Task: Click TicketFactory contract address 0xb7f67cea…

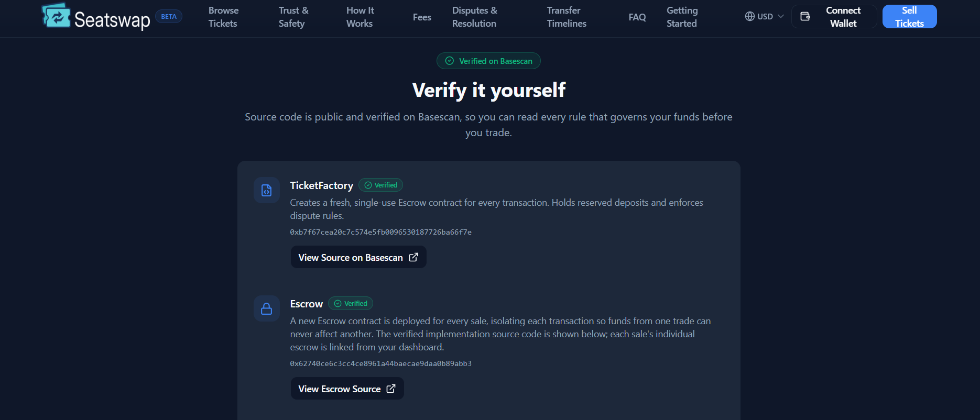Action: (x=380, y=232)
